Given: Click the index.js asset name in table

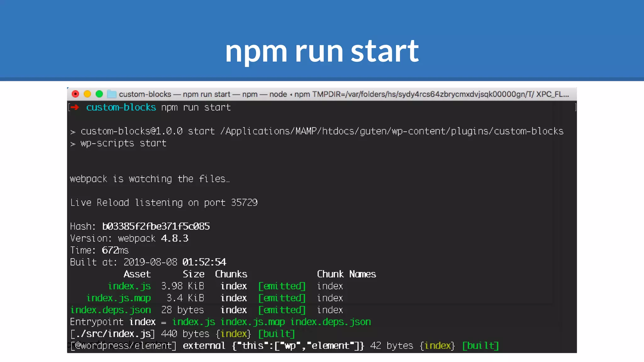Looking at the screenshot, I should 129,286.
